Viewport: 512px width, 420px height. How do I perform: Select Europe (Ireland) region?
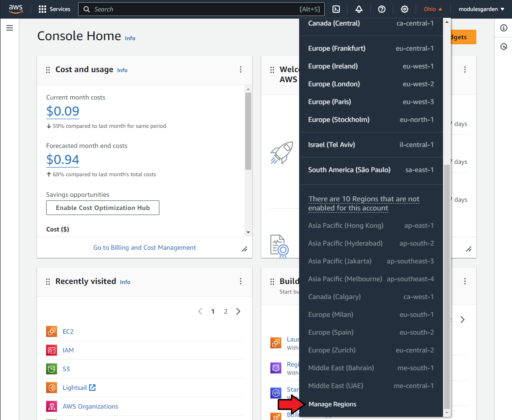click(371, 66)
